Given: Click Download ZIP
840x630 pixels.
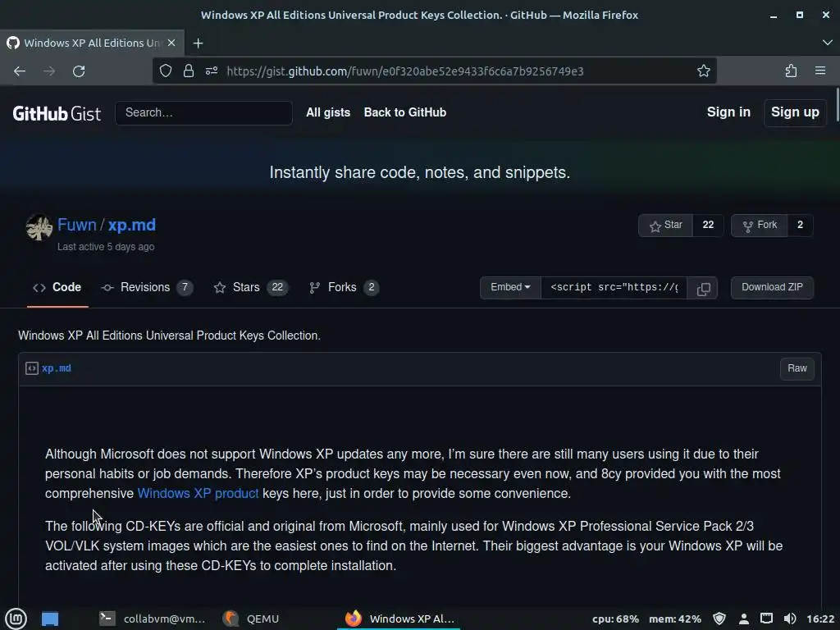Looking at the screenshot, I should [x=772, y=287].
